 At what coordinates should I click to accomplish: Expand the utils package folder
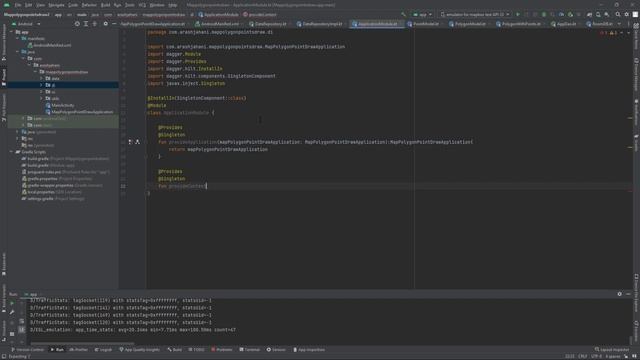point(41,98)
